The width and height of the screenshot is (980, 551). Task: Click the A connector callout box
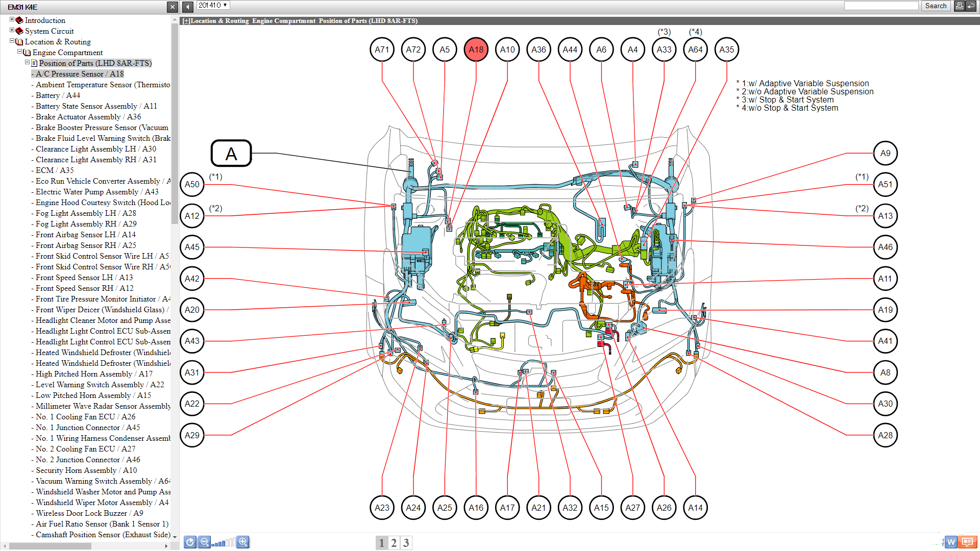click(231, 154)
